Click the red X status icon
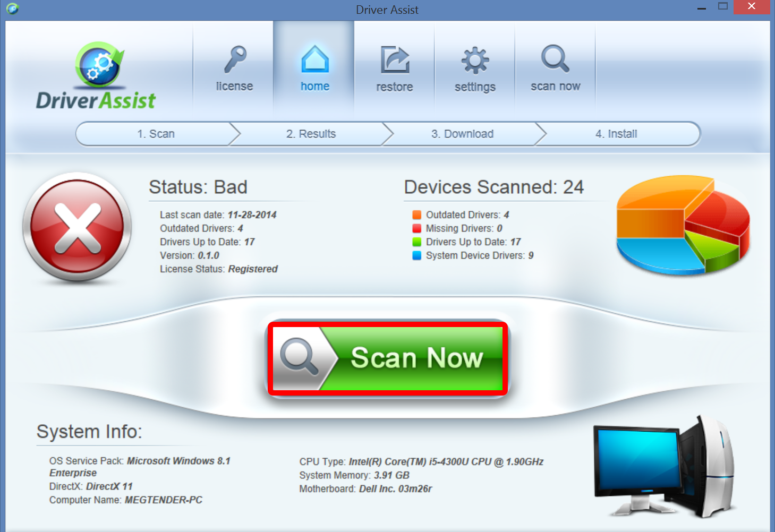775x532 pixels. (x=77, y=227)
